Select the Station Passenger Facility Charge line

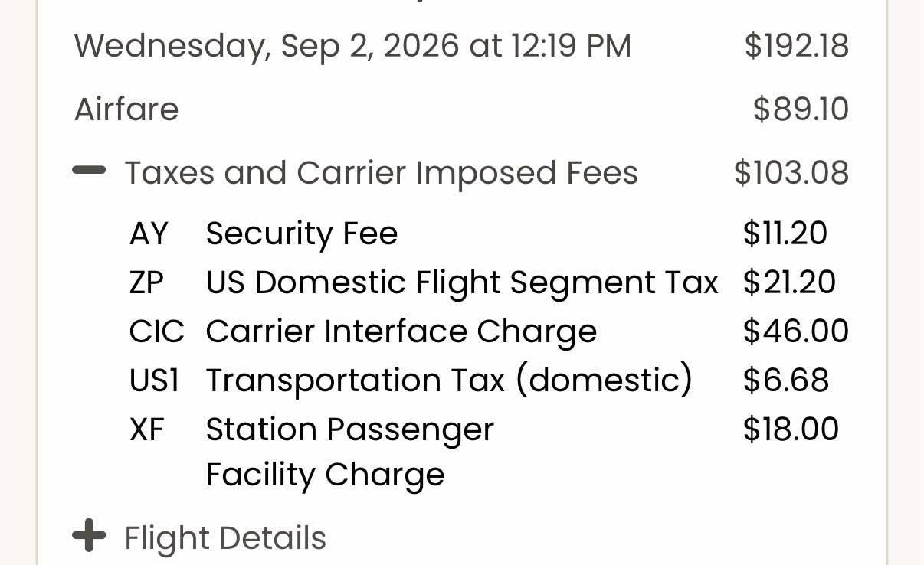[484, 452]
